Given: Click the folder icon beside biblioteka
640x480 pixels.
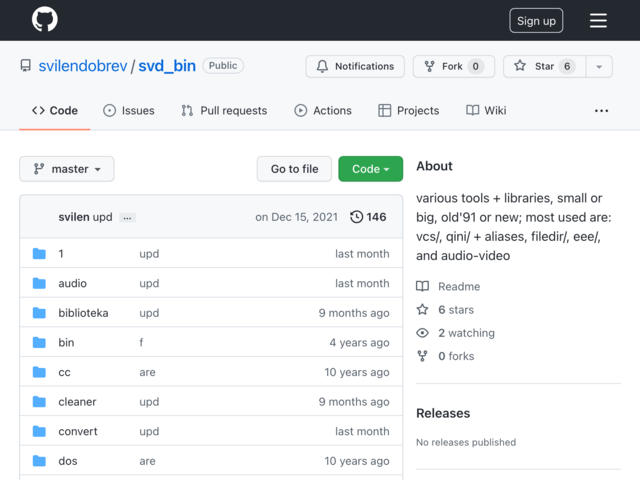Looking at the screenshot, I should pyautogui.click(x=39, y=313).
